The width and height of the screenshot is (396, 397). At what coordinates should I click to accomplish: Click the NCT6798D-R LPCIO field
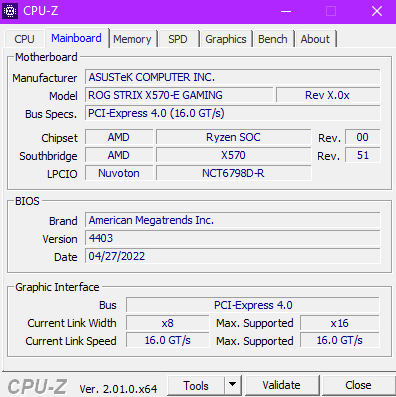pos(233,173)
